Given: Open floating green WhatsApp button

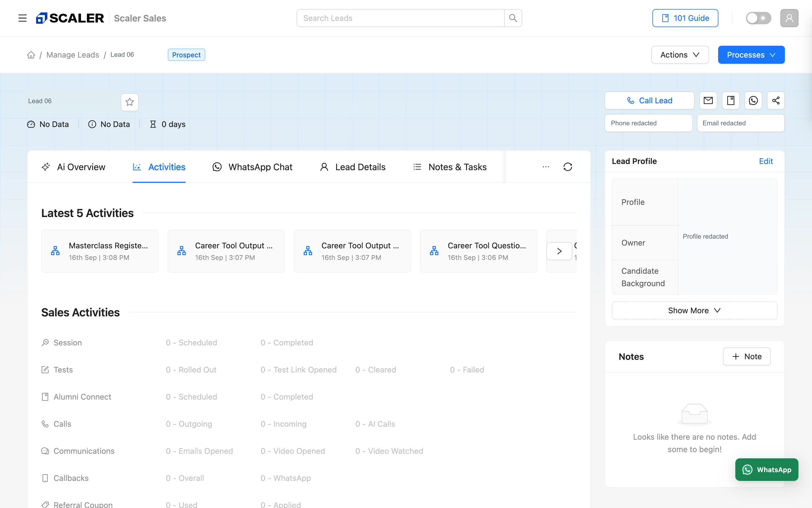Looking at the screenshot, I should tap(767, 470).
